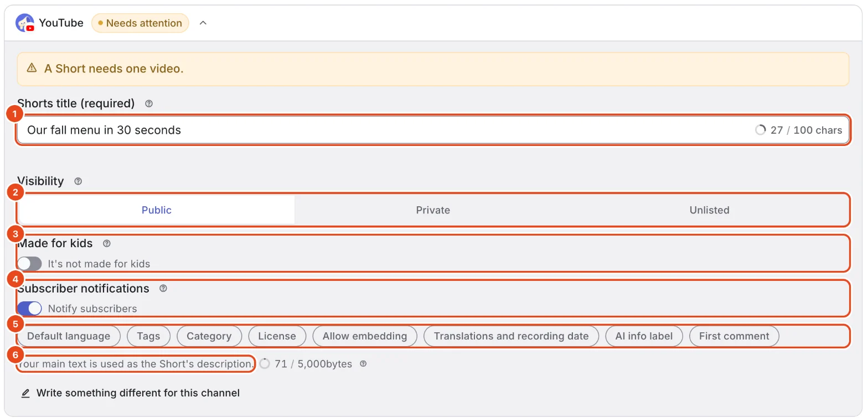The height and width of the screenshot is (418, 868).
Task: Click the YouTube channel avatar icon
Action: tap(25, 23)
